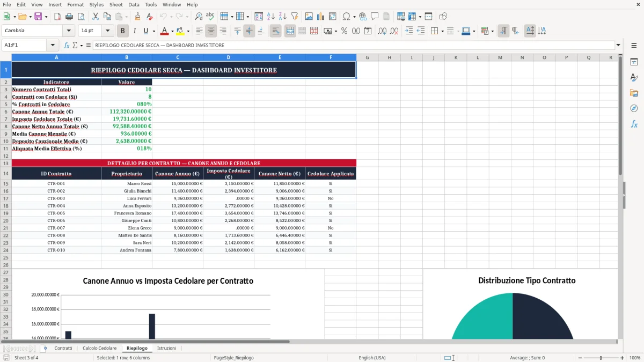Open the Name Box dropdown arrow
The width and height of the screenshot is (644, 362).
53,46
